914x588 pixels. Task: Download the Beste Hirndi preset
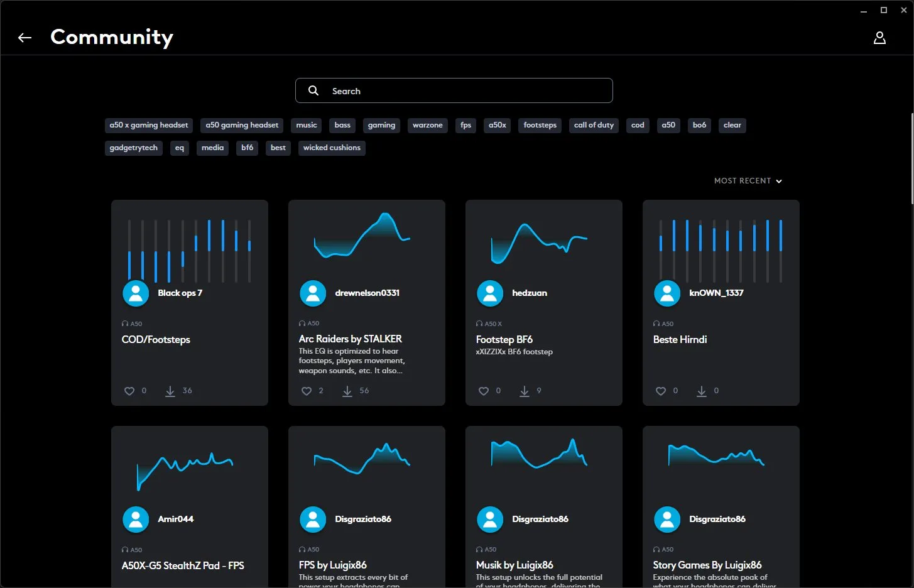[x=702, y=391]
